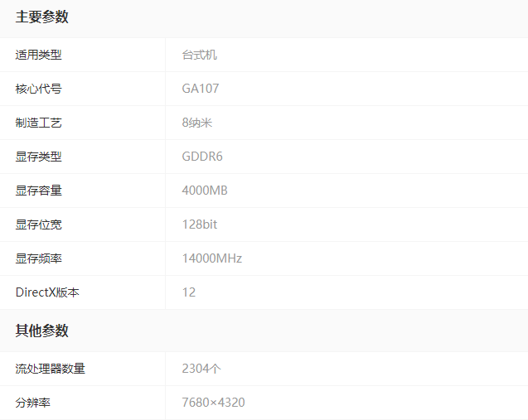Select the 核心代号 label

(x=38, y=89)
